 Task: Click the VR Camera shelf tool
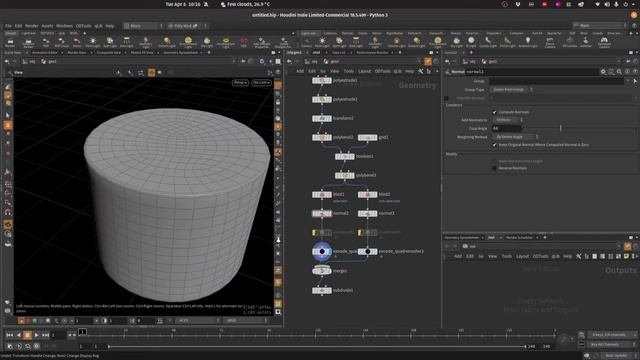(569, 42)
